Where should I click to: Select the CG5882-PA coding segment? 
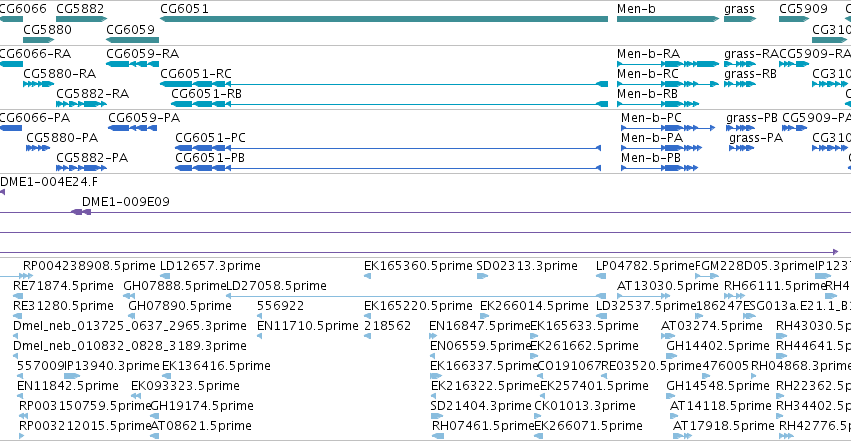[x=81, y=168]
